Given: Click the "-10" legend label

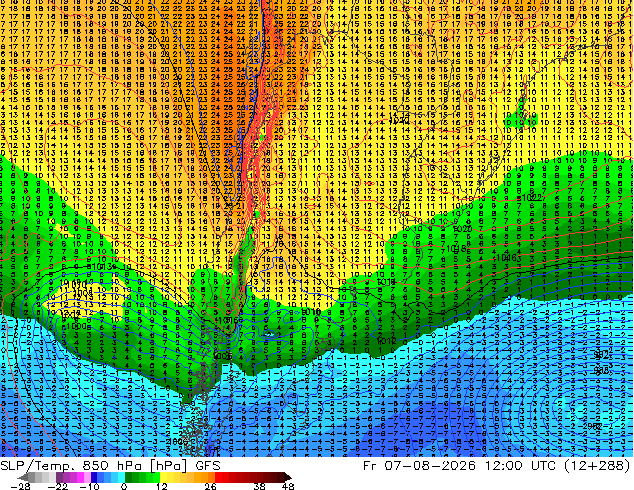Looking at the screenshot, I should (89, 486).
